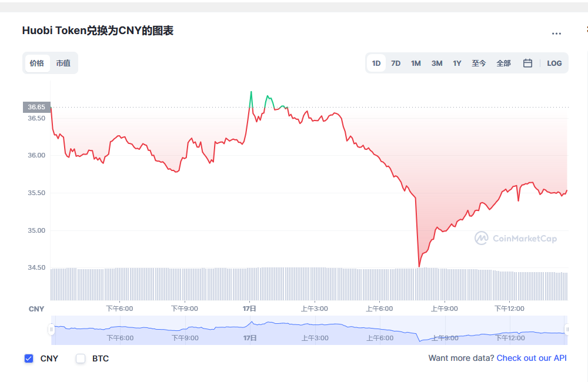Uncheck the CNY currency checkbox
Image resolution: width=588 pixels, height=382 pixels.
[29, 358]
